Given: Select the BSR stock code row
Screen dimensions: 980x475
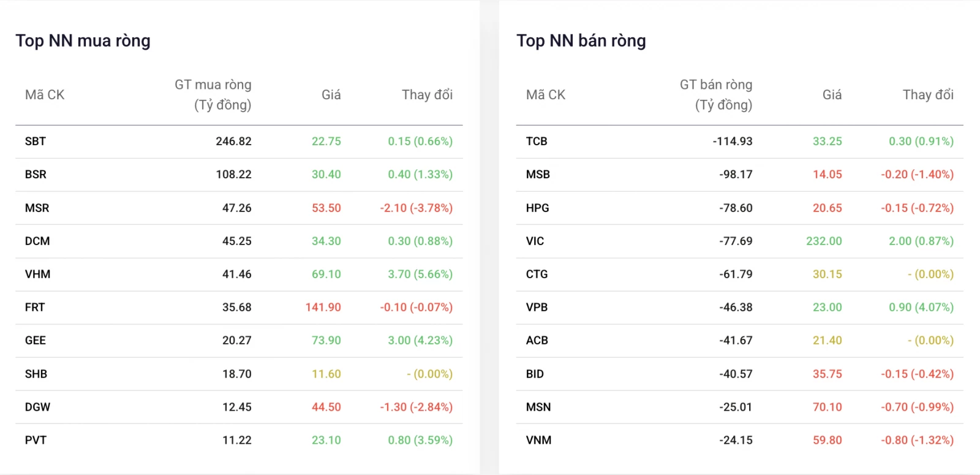Looking at the screenshot, I should point(239,175).
